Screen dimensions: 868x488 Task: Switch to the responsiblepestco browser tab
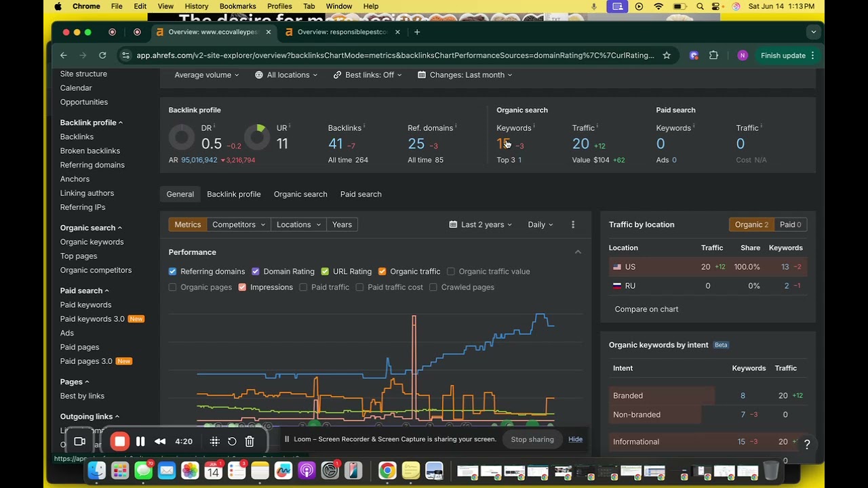point(342,32)
